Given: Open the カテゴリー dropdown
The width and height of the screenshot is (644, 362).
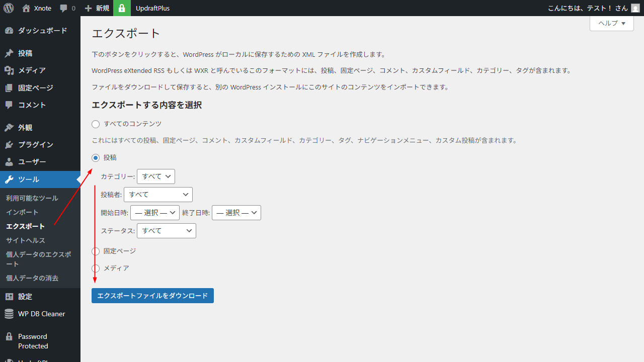Looking at the screenshot, I should point(156,176).
